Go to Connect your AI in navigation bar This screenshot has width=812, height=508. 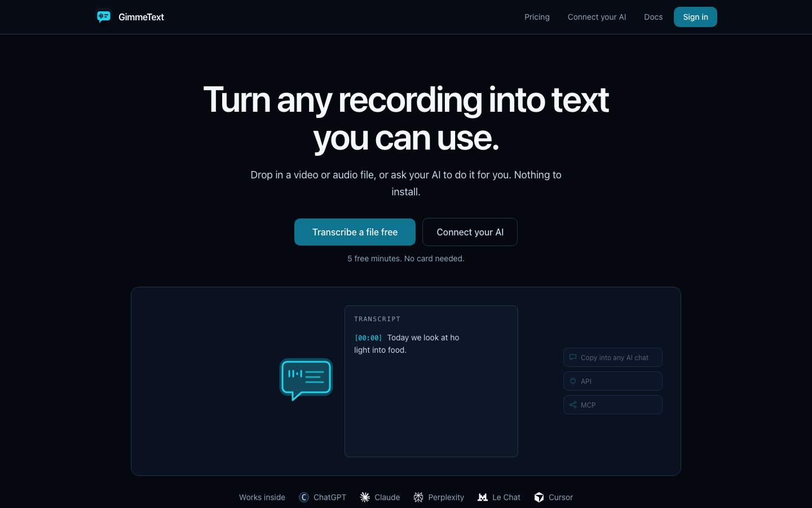click(x=597, y=17)
